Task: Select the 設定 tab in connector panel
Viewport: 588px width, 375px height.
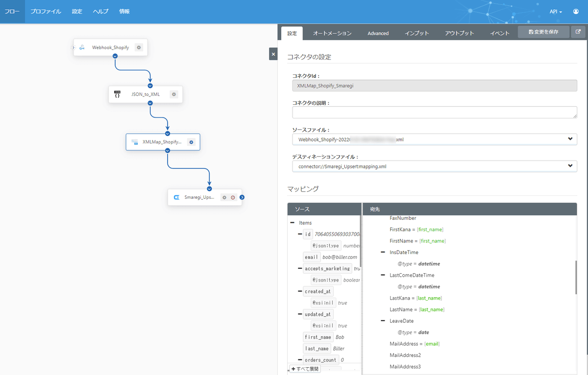Action: [292, 33]
